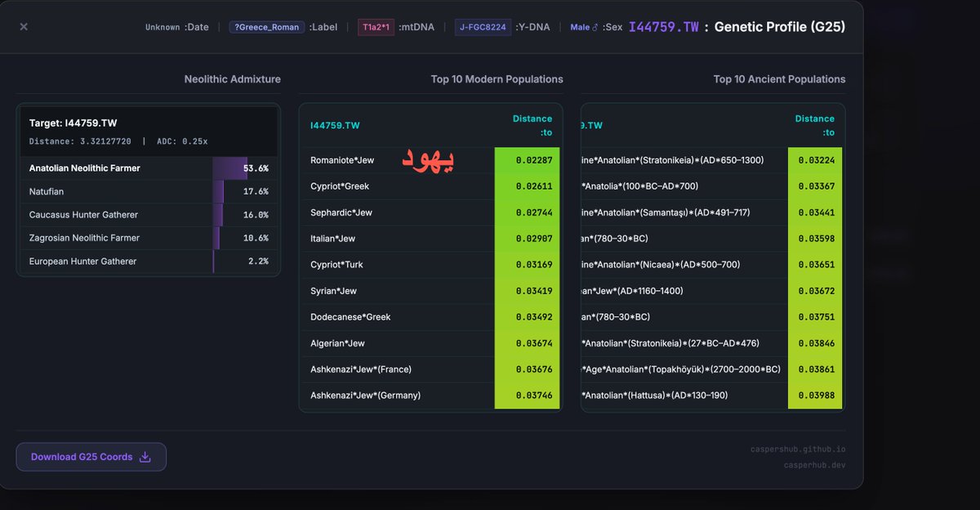Select the Top 10 Modern Populations heading

coord(497,79)
